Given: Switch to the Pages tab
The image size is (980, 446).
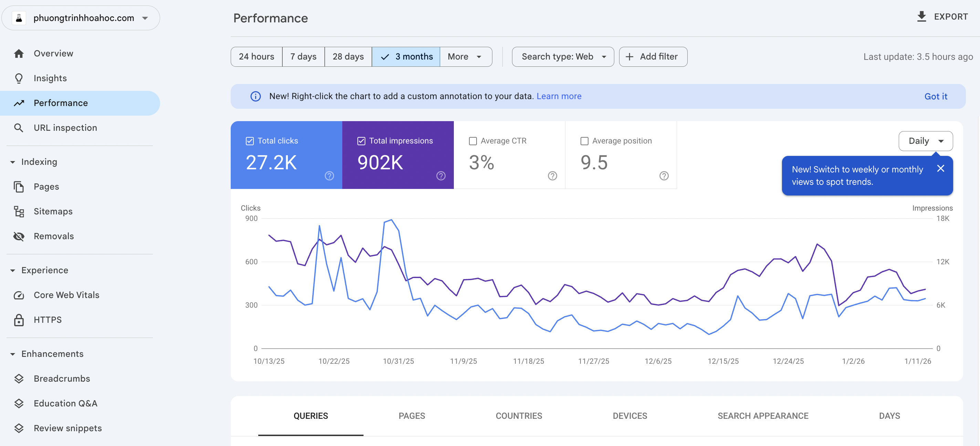Looking at the screenshot, I should coord(411,416).
